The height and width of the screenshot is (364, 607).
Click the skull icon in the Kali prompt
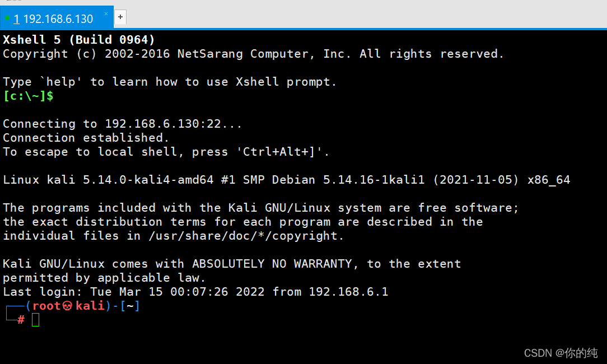67,306
